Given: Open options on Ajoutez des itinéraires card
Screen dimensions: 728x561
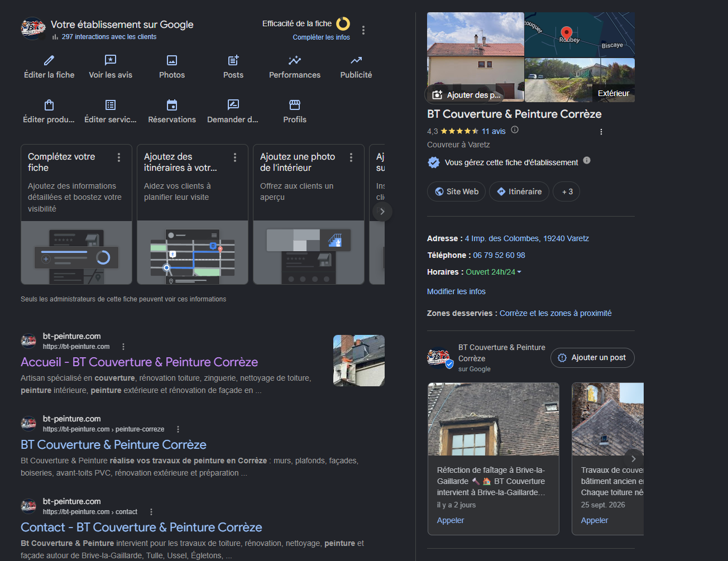Looking at the screenshot, I should [x=235, y=157].
